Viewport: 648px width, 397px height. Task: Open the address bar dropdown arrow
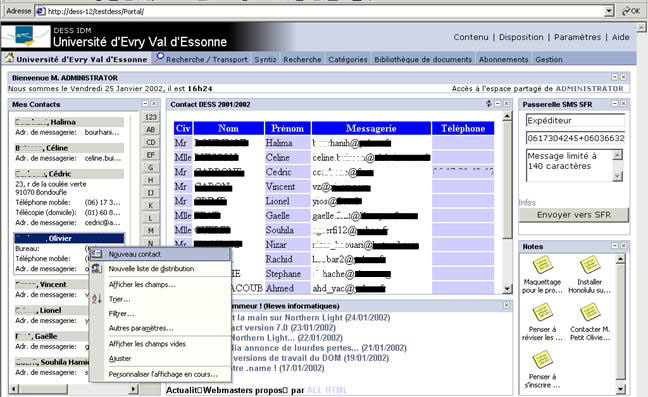click(x=609, y=11)
